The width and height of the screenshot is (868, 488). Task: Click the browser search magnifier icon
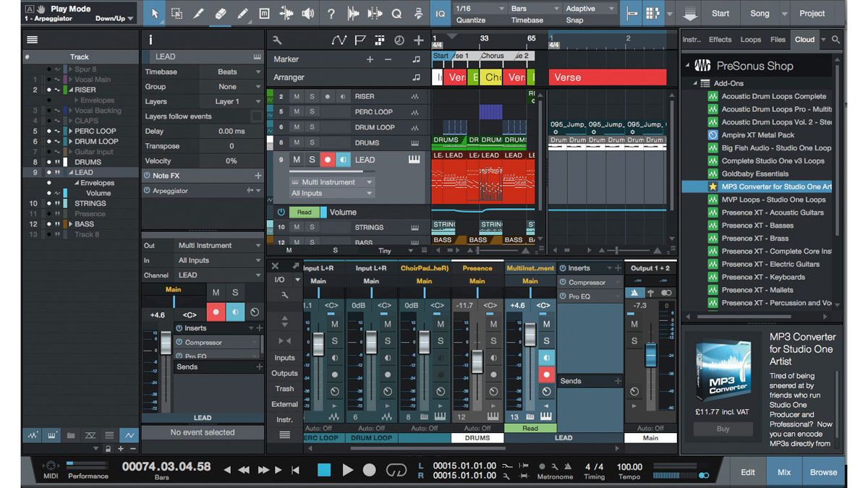[836, 40]
